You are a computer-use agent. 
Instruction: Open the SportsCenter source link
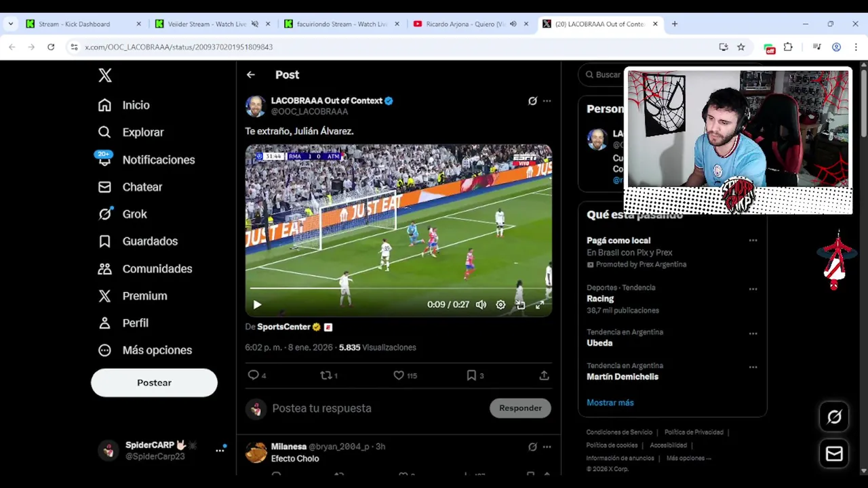click(283, 327)
